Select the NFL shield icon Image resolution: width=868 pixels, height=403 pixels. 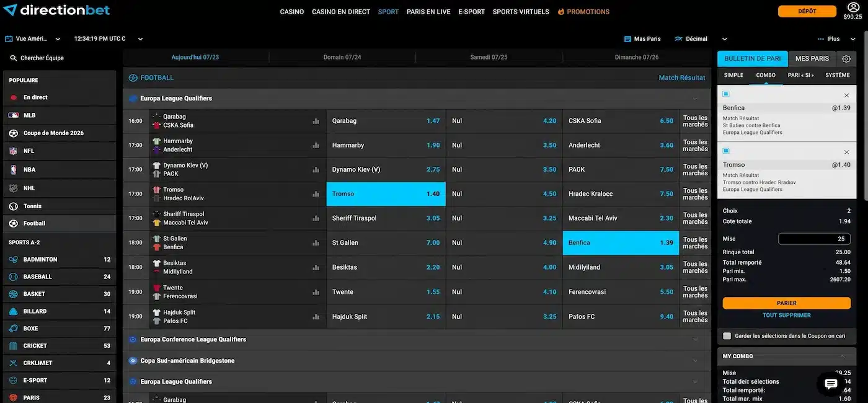(x=13, y=151)
